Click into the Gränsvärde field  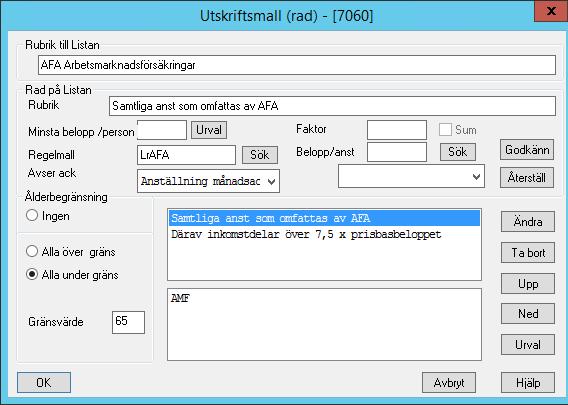click(x=128, y=322)
